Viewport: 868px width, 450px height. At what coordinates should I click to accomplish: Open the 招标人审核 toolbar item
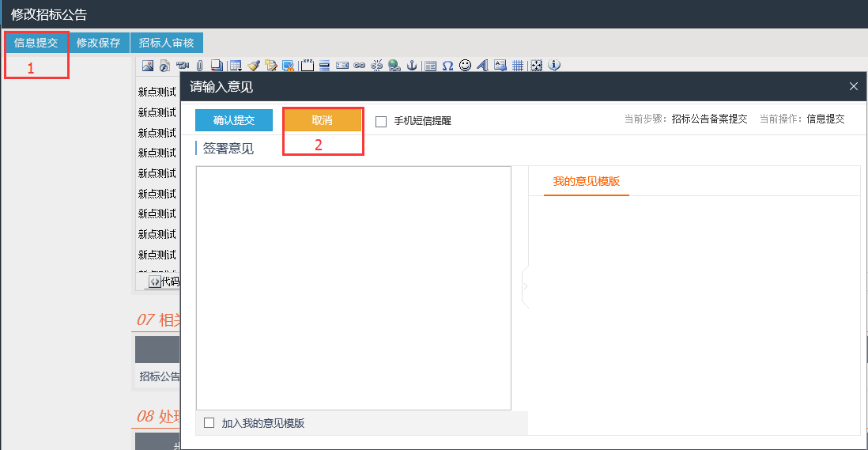click(166, 43)
